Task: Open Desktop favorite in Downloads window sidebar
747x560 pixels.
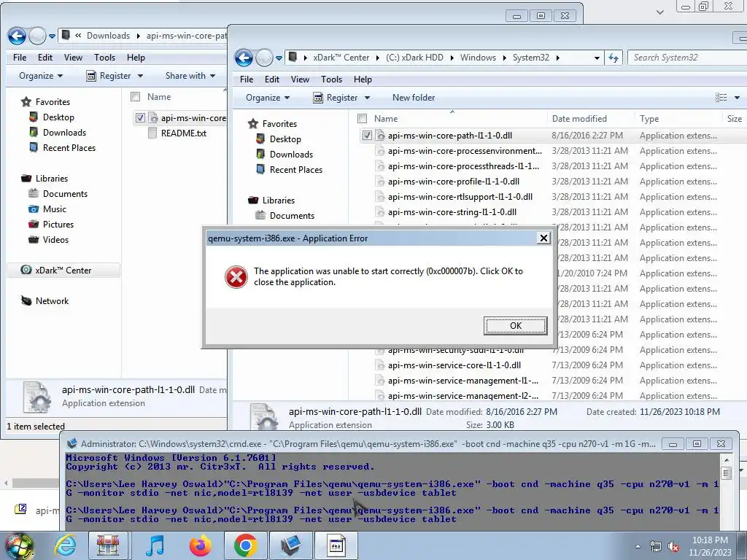Action: 58,117
